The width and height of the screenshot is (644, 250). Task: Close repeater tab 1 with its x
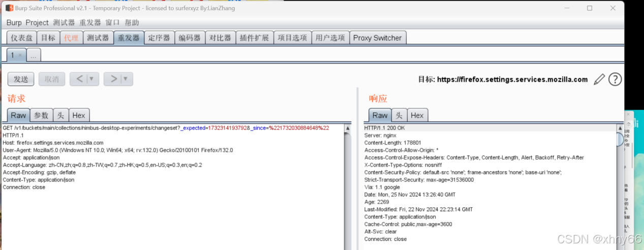tap(20, 55)
